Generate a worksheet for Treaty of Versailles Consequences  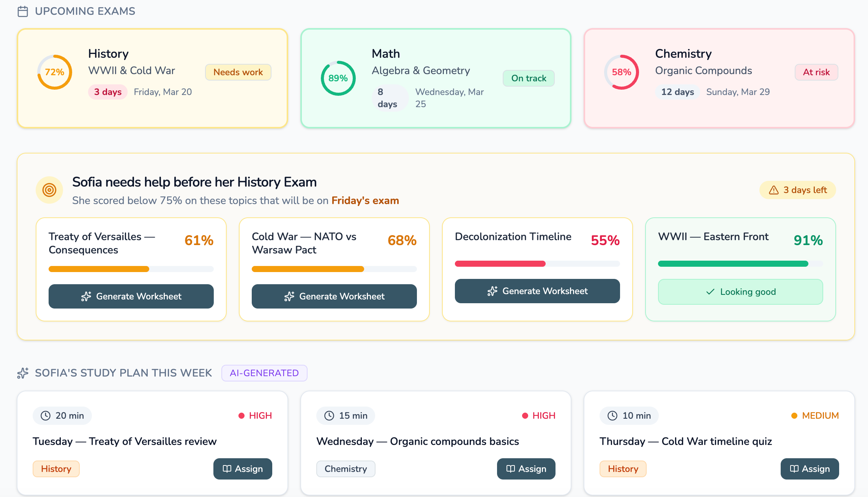point(131,296)
